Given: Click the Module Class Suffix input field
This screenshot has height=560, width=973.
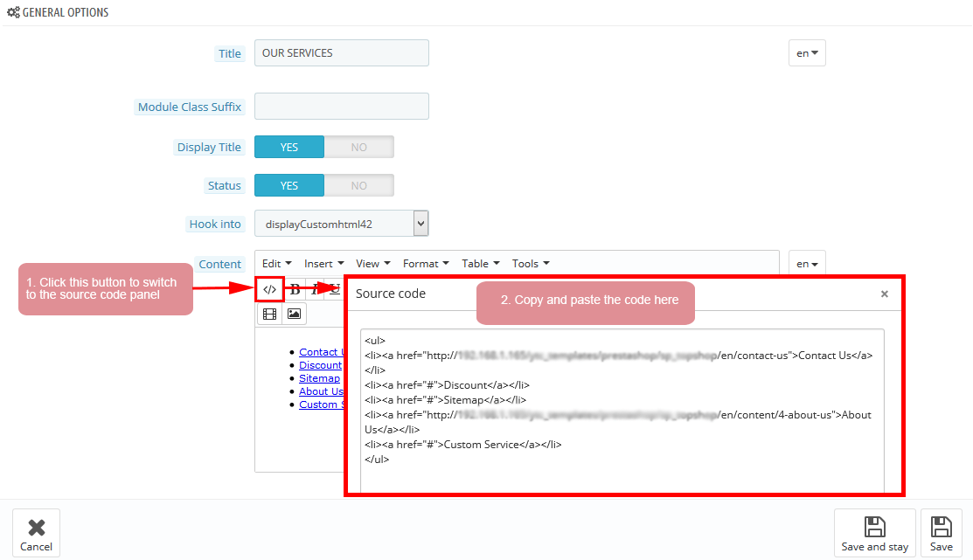Looking at the screenshot, I should pyautogui.click(x=341, y=106).
